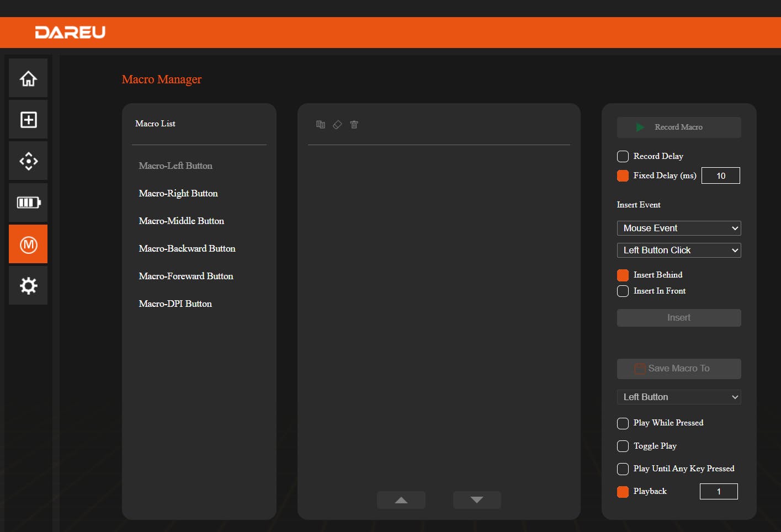Select Macro-DPI Button in the macro list
Image resolution: width=781 pixels, height=532 pixels.
click(176, 304)
